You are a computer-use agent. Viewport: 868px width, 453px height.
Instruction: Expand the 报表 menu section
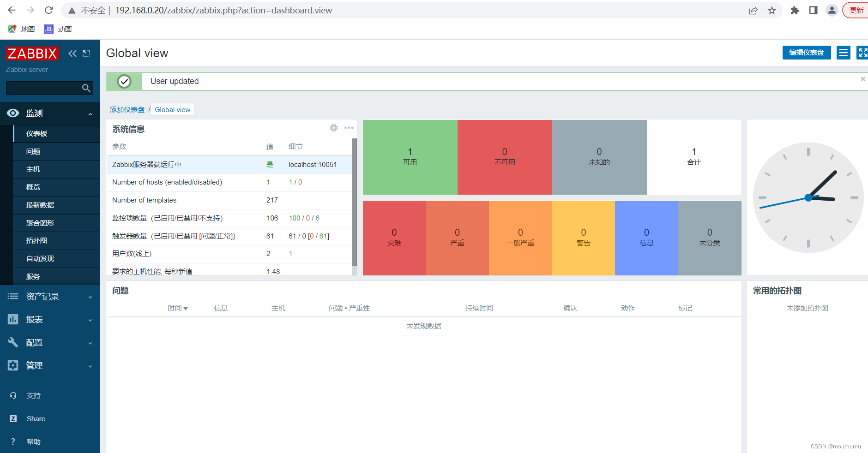90,320
